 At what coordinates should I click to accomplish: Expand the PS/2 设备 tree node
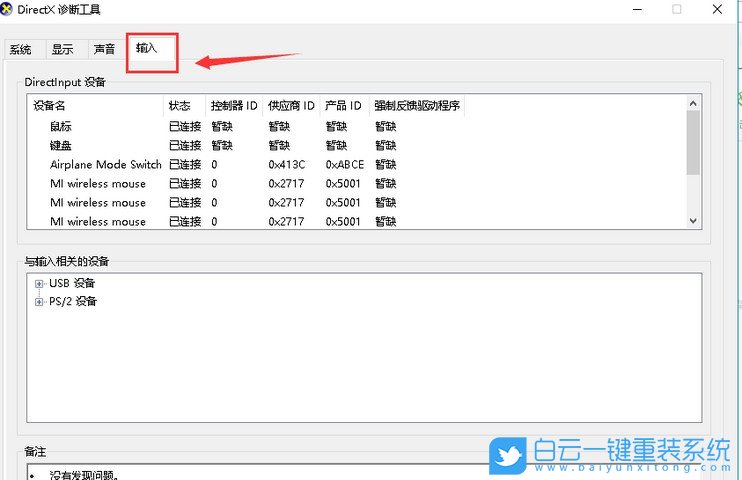(x=40, y=302)
